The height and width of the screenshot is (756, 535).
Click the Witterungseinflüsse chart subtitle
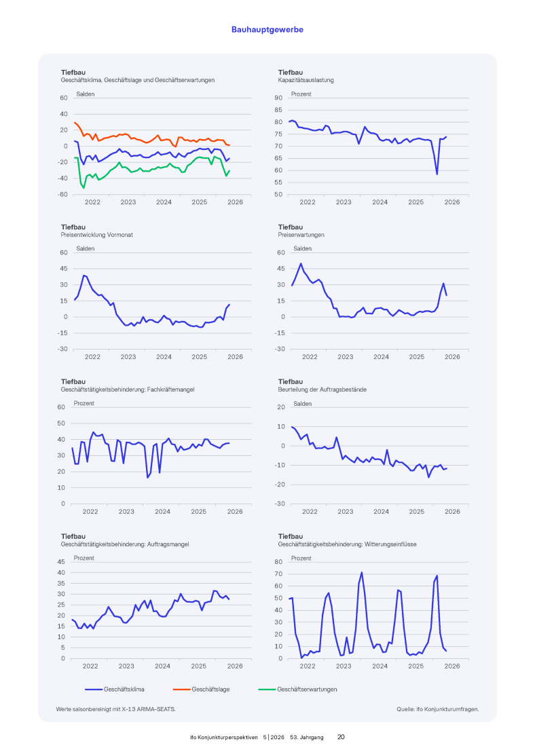coord(348,544)
